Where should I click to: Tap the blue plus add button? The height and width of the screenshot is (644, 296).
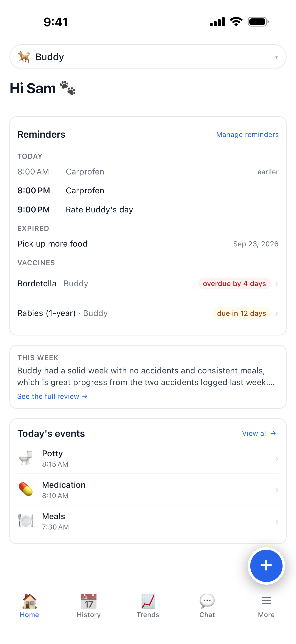coord(266,565)
